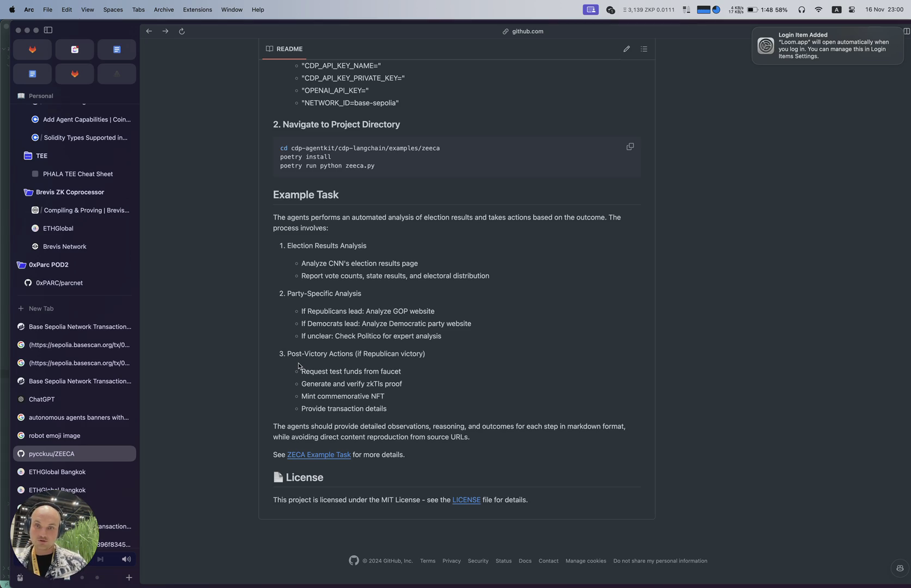Open the blue document favorite tile in second row
The width and height of the screenshot is (911, 588).
pos(33,73)
